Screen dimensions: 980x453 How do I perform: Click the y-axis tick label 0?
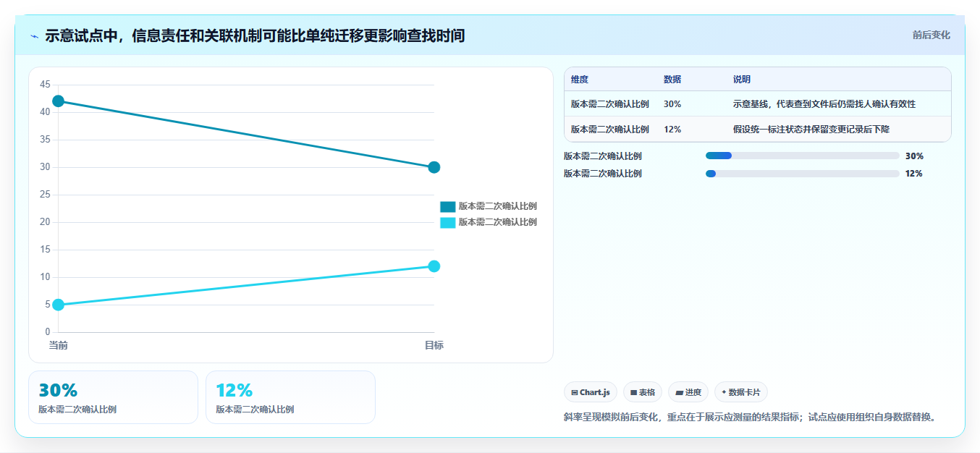coord(48,332)
